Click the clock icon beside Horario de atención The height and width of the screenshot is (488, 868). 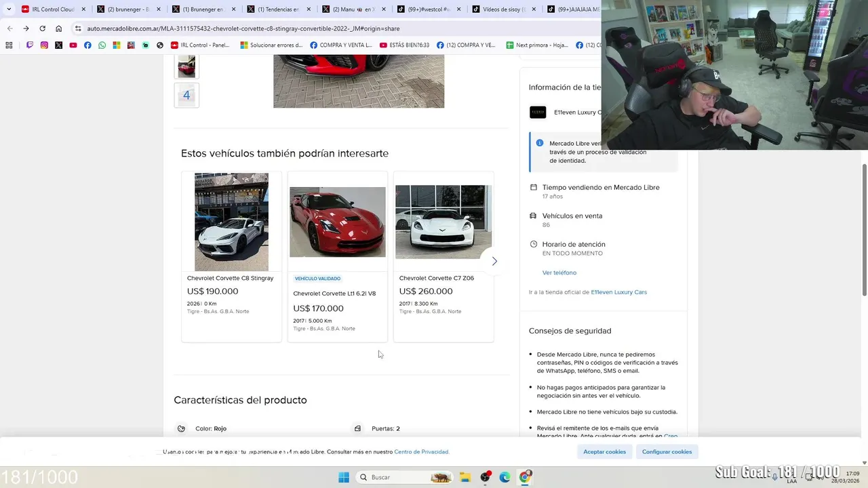(x=534, y=244)
